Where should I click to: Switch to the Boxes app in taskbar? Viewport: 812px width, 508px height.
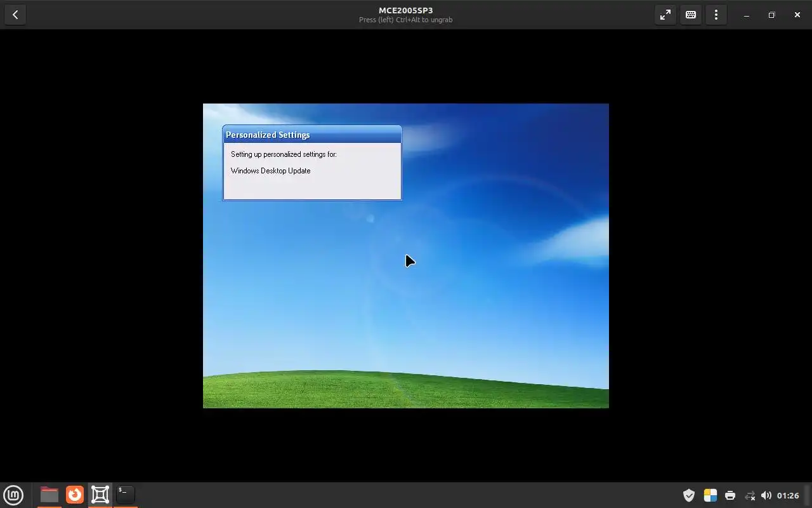tap(100, 495)
